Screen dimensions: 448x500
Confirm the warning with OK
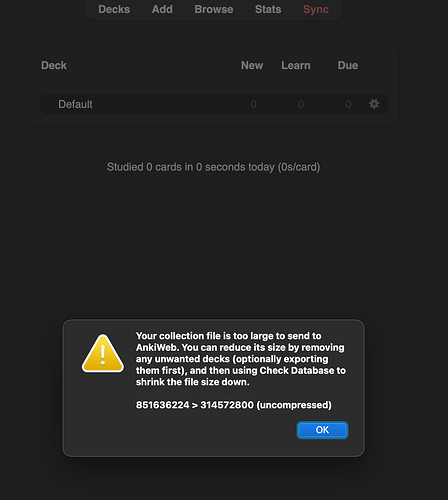pos(322,430)
